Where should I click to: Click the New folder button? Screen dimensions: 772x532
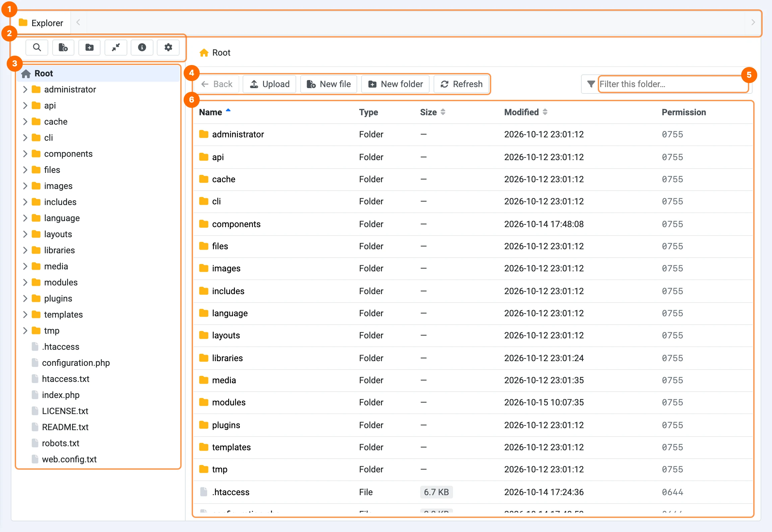[395, 84]
